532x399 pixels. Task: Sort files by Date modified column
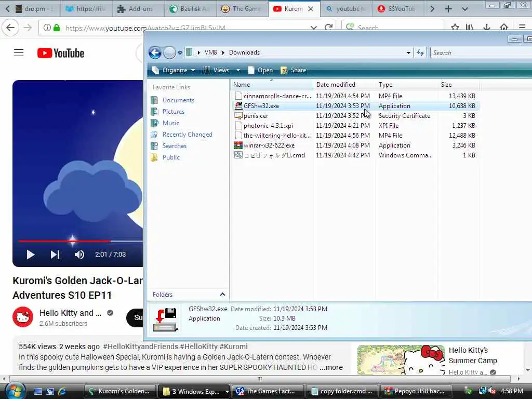pyautogui.click(x=344, y=85)
